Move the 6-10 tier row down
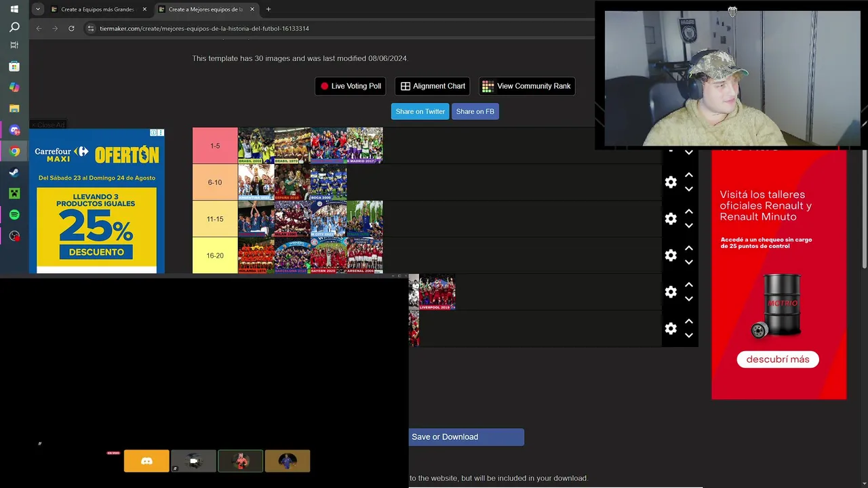The height and width of the screenshot is (488, 868). point(689,189)
